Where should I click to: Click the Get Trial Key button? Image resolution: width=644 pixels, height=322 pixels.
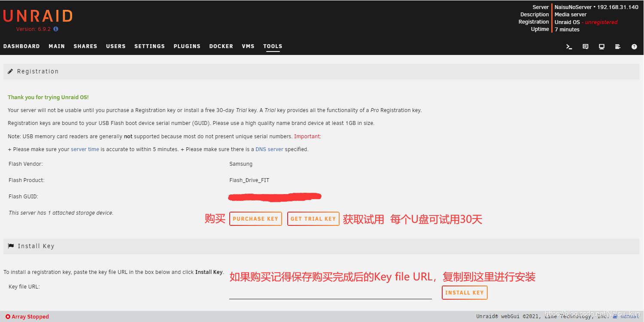click(313, 219)
